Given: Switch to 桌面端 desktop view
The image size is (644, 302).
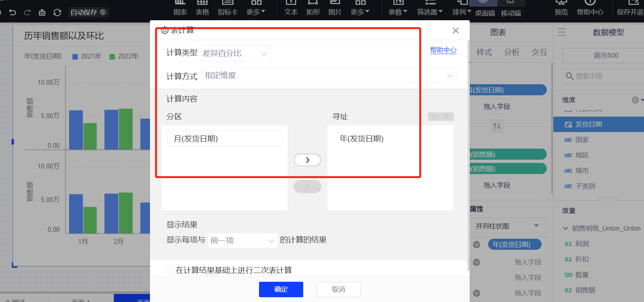Looking at the screenshot, I should [485, 9].
